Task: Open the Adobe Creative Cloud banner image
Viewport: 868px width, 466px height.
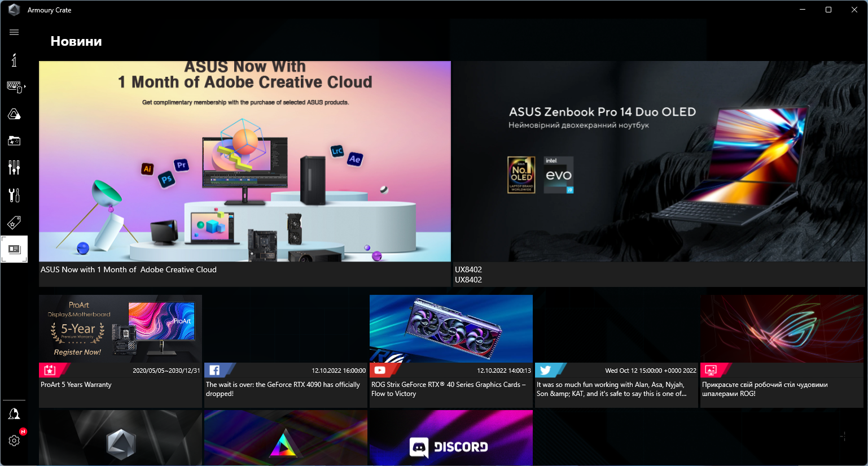Action: (245, 161)
